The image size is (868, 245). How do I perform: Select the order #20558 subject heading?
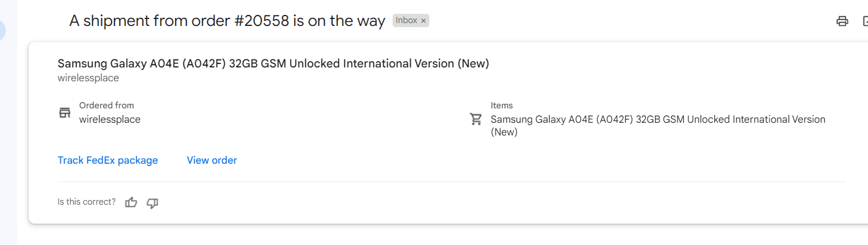[227, 21]
